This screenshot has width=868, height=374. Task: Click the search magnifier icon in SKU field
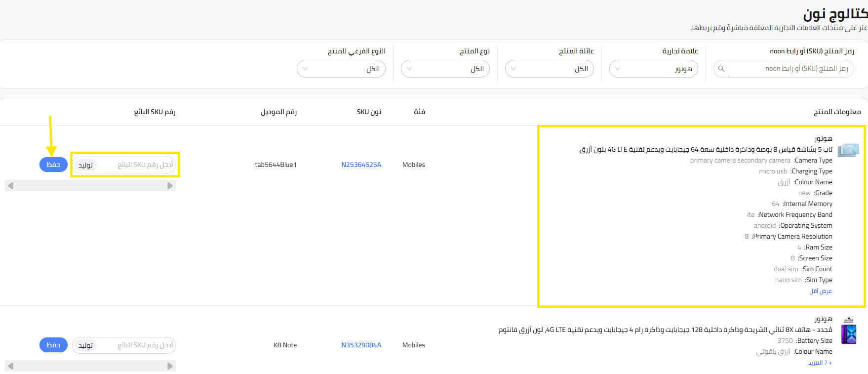(x=721, y=69)
